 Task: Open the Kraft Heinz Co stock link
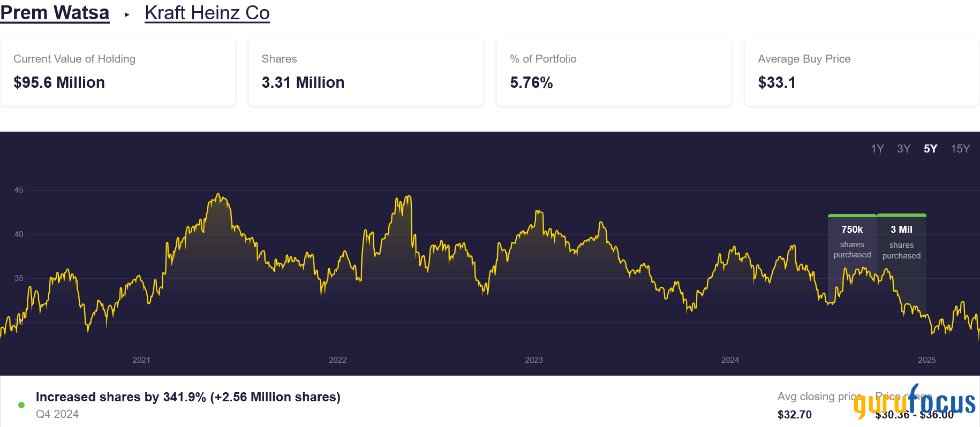coord(207,13)
